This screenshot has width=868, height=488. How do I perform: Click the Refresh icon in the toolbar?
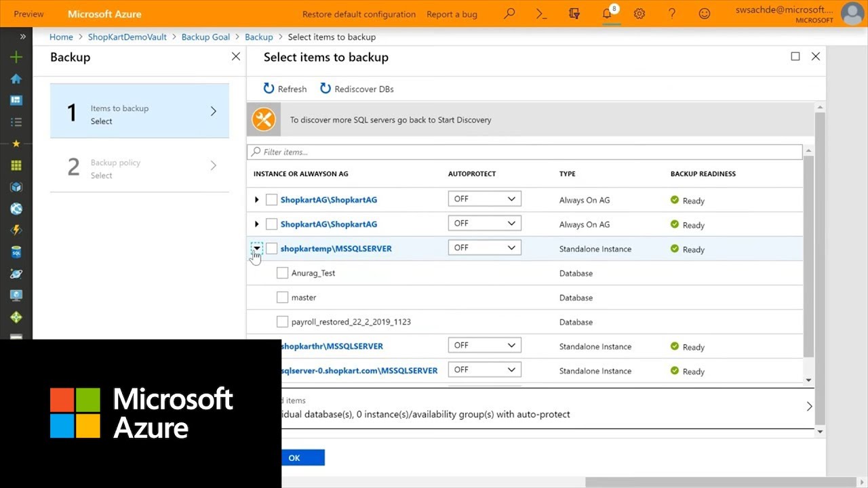click(269, 89)
